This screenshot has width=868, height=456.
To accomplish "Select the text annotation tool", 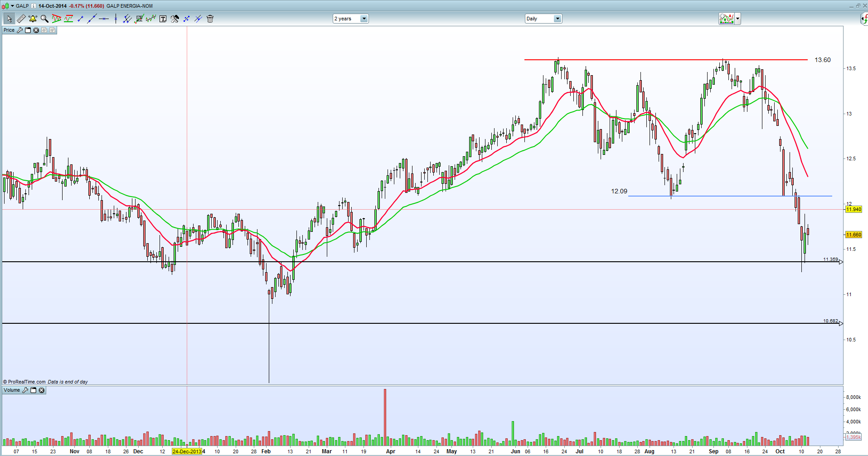I will click(163, 19).
